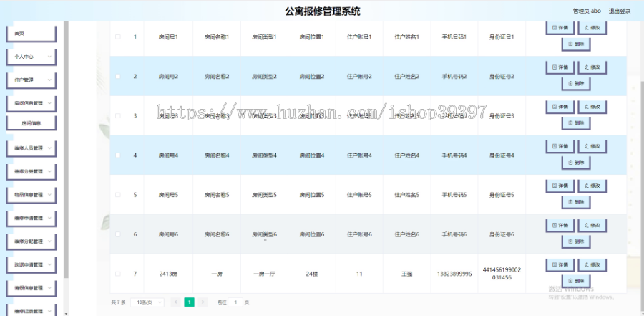Edit the row with 房间号2
This screenshot has height=316, width=644.
(x=592, y=67)
